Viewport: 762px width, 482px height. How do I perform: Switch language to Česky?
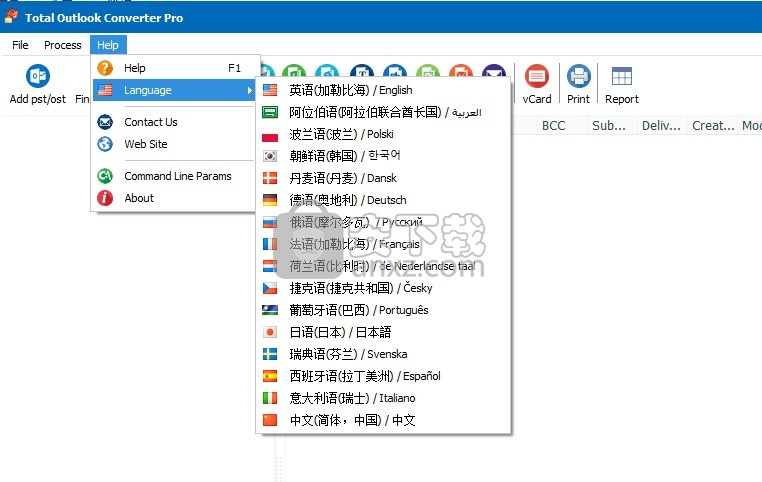(383, 288)
